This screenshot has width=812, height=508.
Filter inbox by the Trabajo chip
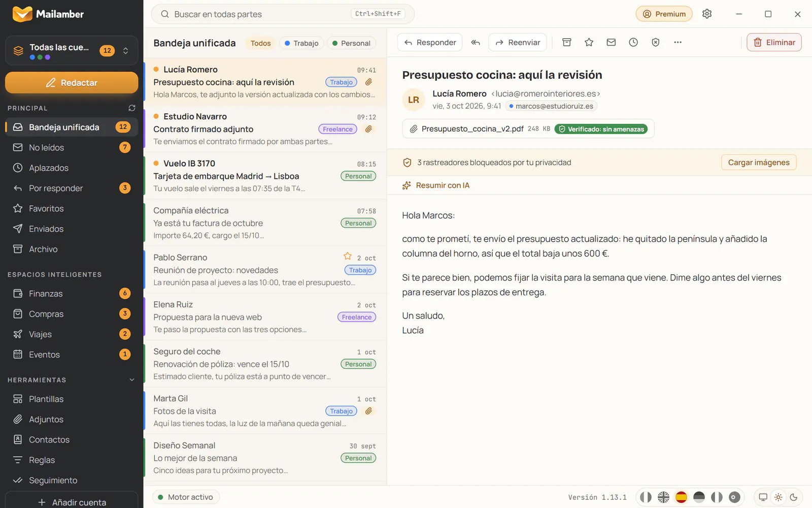[301, 43]
